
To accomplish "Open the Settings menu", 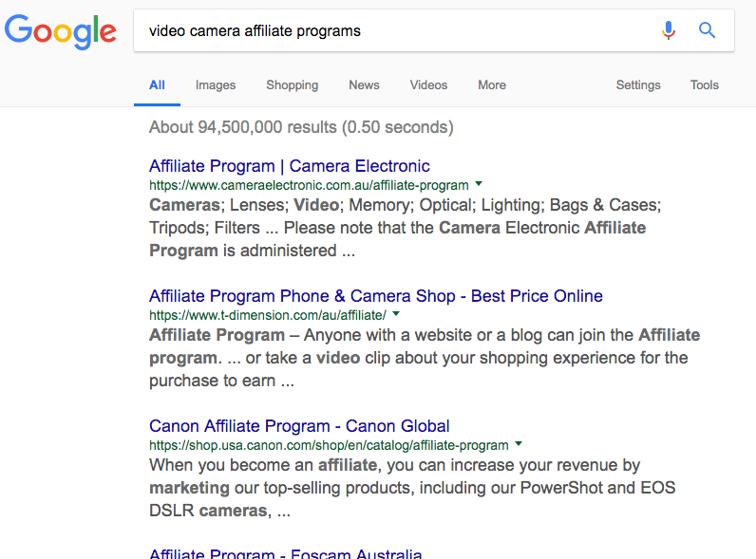I will pyautogui.click(x=638, y=85).
